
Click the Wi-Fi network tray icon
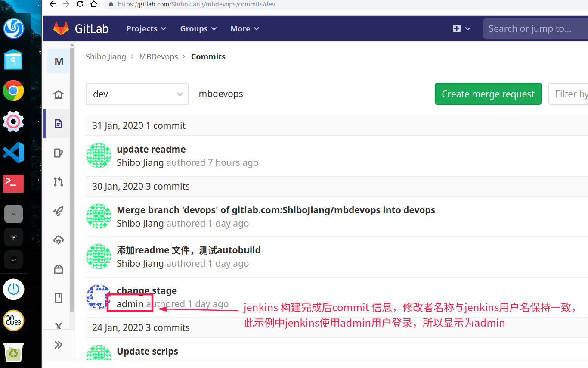coord(13,237)
